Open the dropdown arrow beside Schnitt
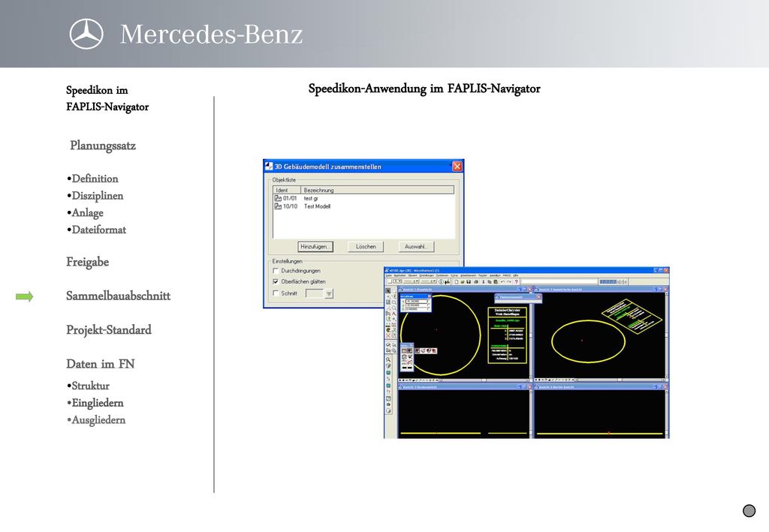Screen dimensions: 769x532 [x=329, y=293]
